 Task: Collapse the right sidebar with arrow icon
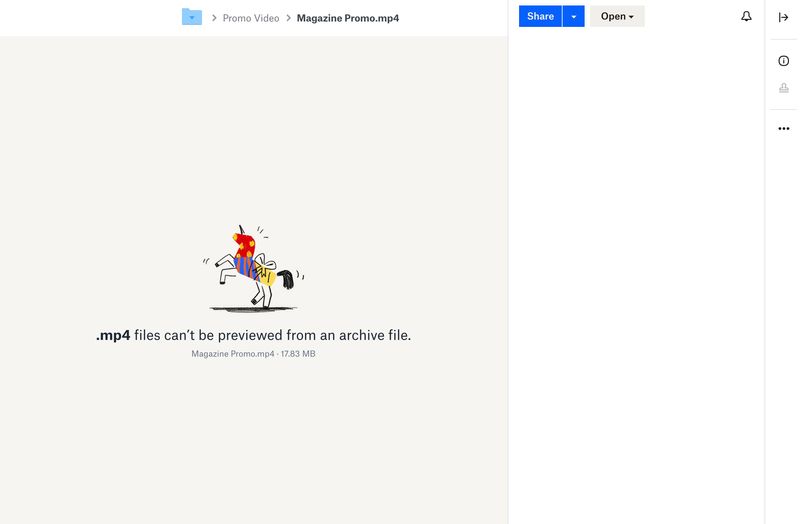(783, 17)
